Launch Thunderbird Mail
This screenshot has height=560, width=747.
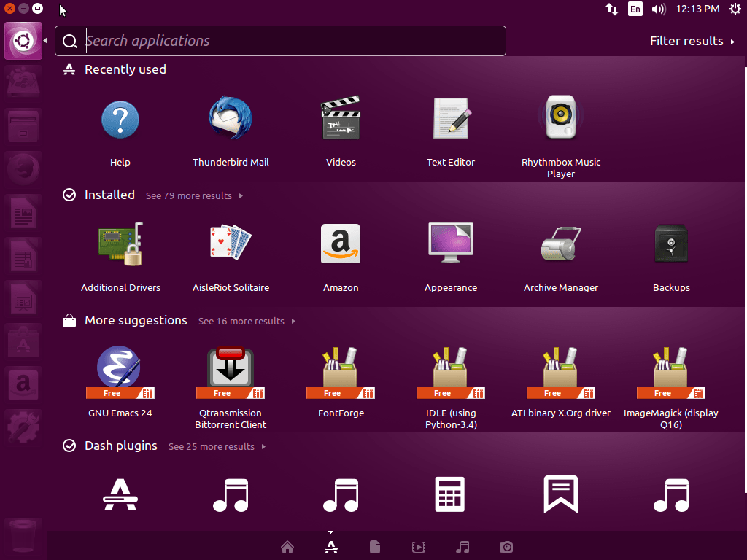231,118
